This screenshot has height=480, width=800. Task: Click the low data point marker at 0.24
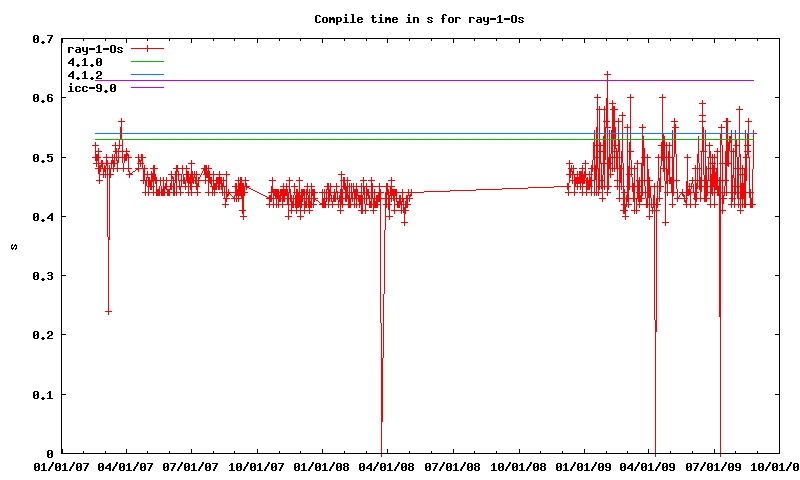coord(108,312)
